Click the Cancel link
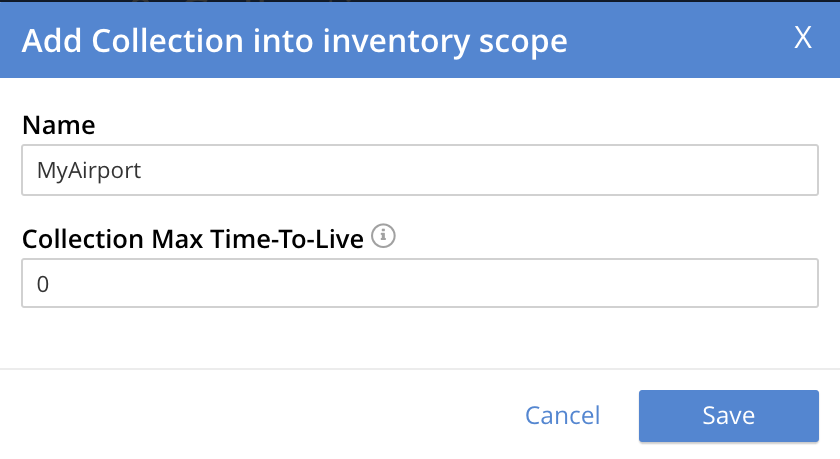 point(562,415)
